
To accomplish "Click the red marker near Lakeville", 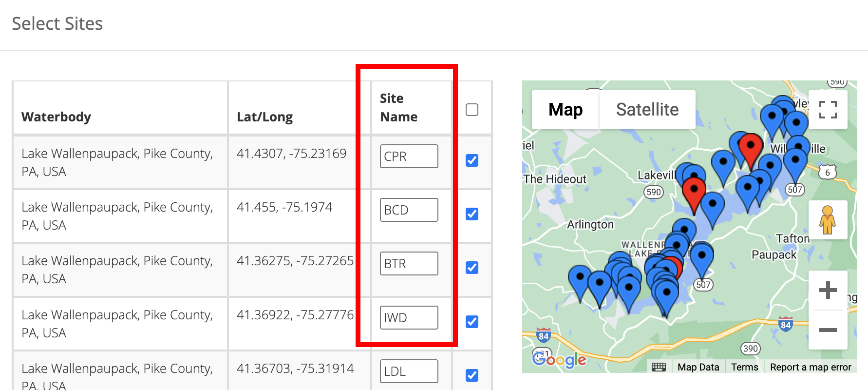I will point(694,191).
